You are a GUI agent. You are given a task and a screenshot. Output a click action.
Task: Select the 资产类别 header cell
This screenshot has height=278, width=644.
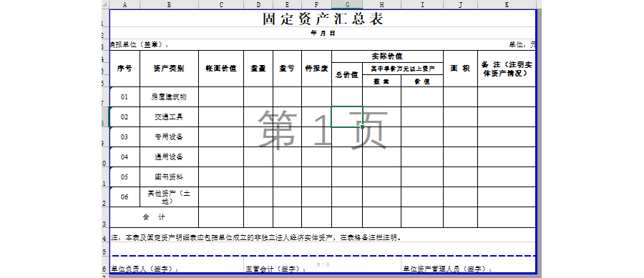(x=169, y=69)
